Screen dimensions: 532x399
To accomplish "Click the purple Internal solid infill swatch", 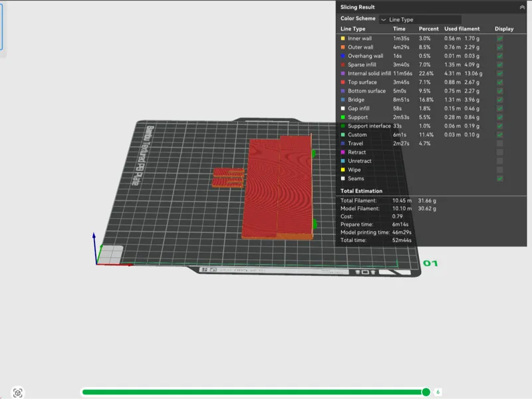I will [x=342, y=74].
